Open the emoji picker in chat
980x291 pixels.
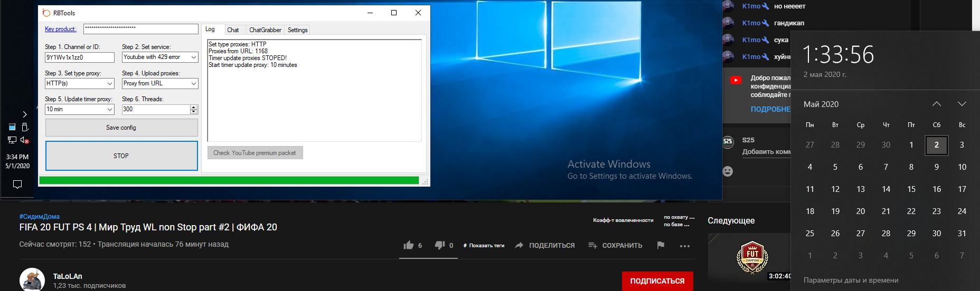pos(728,171)
